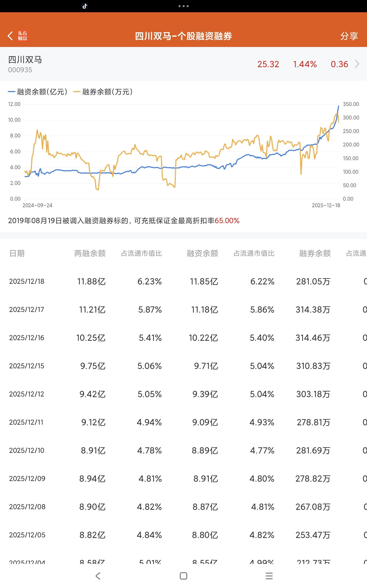Tap the back arrow in header
This screenshot has width=367, height=588.
[x=10, y=36]
